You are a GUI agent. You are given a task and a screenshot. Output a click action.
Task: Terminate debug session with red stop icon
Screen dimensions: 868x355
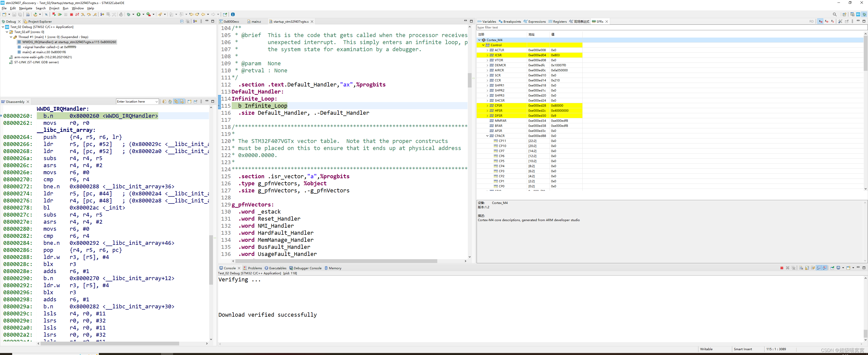tap(71, 14)
